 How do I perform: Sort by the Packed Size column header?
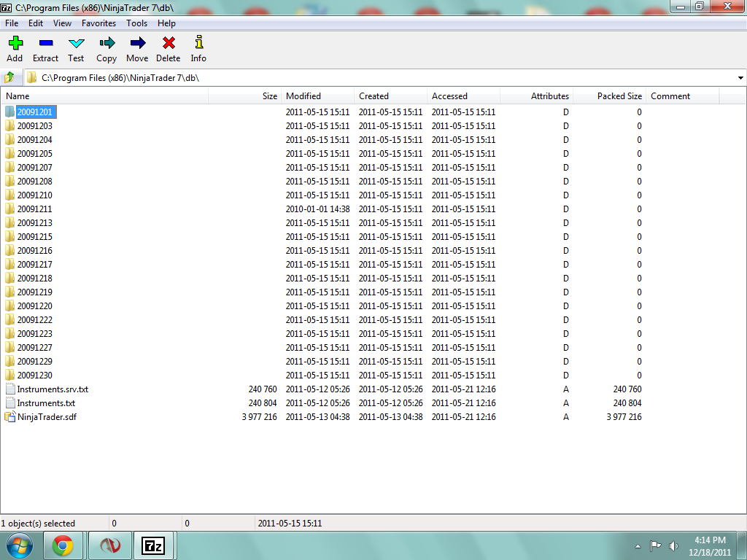609,96
